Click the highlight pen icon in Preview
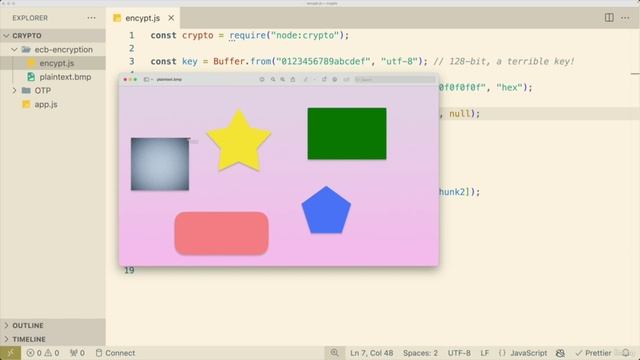Screen dimensions: 640x360 tap(305, 80)
